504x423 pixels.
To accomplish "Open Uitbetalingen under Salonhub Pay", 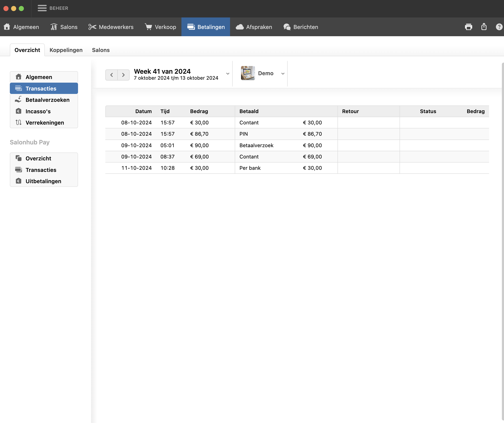I will (x=43, y=181).
